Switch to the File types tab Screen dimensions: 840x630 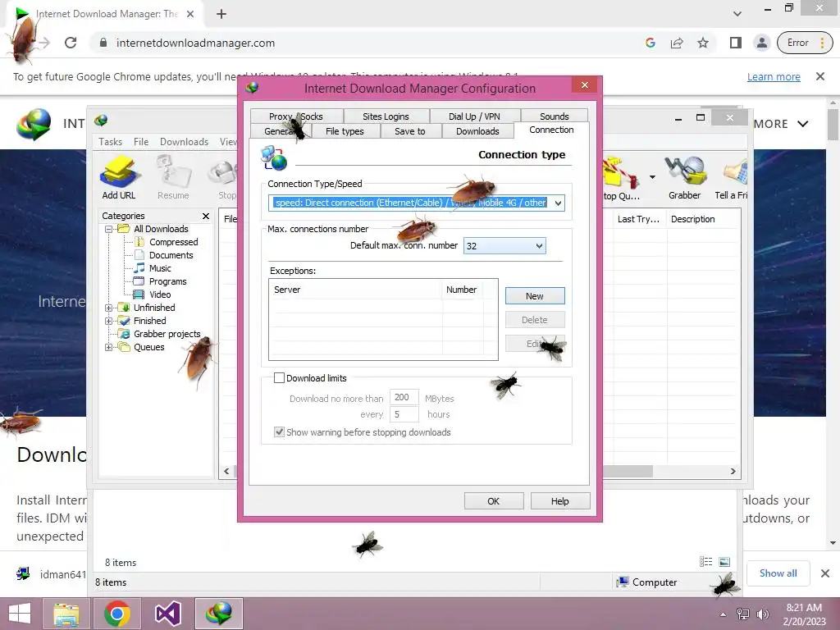[x=345, y=131]
